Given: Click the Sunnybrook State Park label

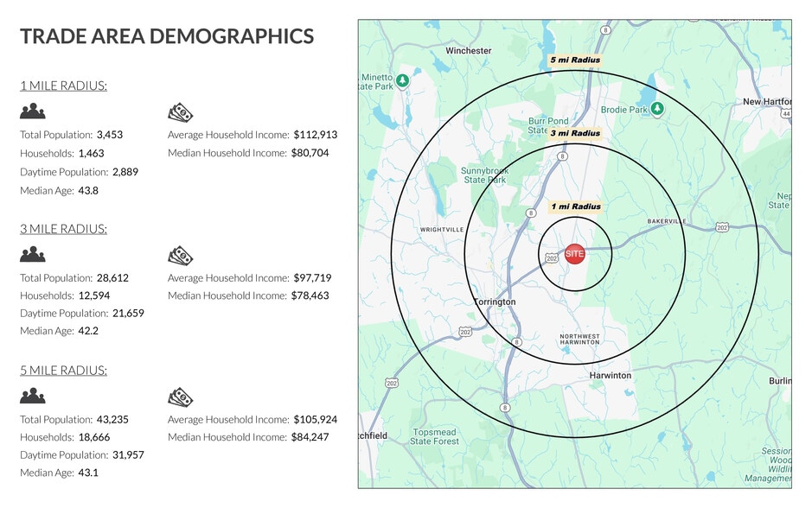Looking at the screenshot, I should pyautogui.click(x=484, y=175).
